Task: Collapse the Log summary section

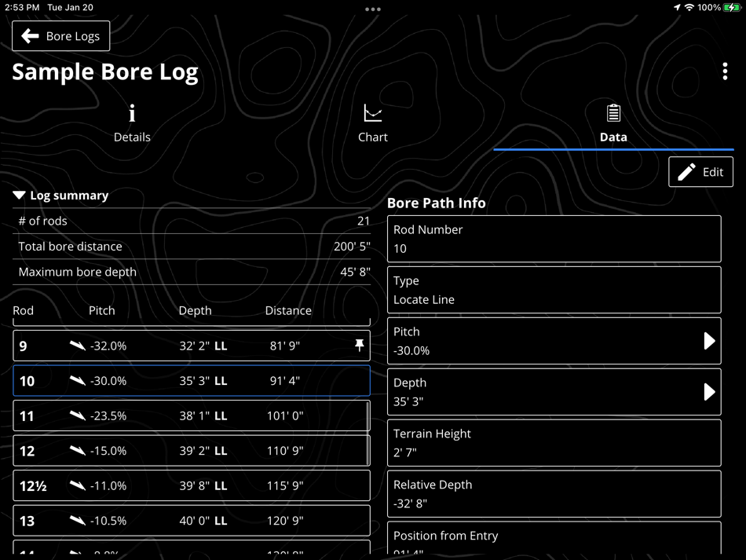Action: [x=61, y=196]
